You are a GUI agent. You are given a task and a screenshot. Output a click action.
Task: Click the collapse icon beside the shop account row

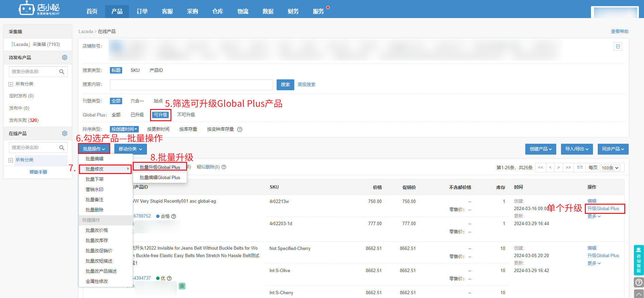click(x=618, y=46)
